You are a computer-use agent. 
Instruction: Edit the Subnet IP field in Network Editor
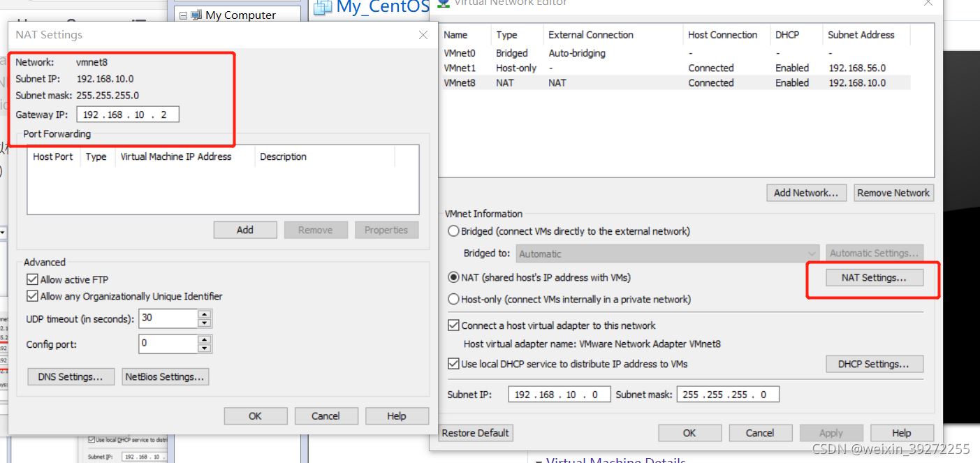[560, 395]
